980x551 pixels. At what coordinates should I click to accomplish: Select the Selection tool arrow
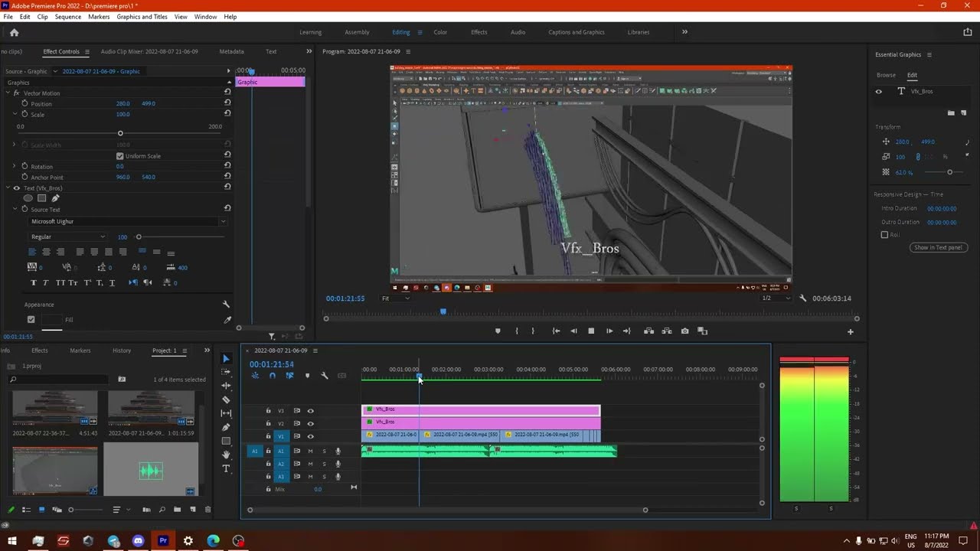point(226,358)
